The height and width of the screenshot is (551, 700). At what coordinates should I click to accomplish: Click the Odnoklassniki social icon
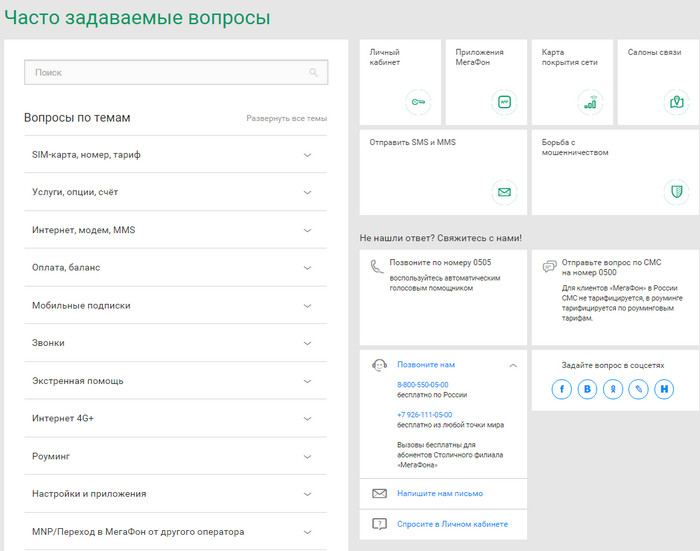[x=613, y=389]
